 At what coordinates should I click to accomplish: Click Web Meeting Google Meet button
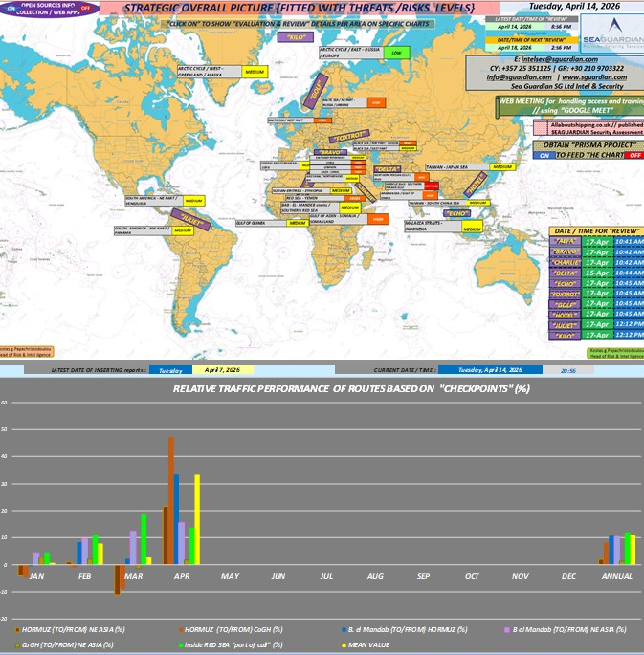click(x=568, y=105)
